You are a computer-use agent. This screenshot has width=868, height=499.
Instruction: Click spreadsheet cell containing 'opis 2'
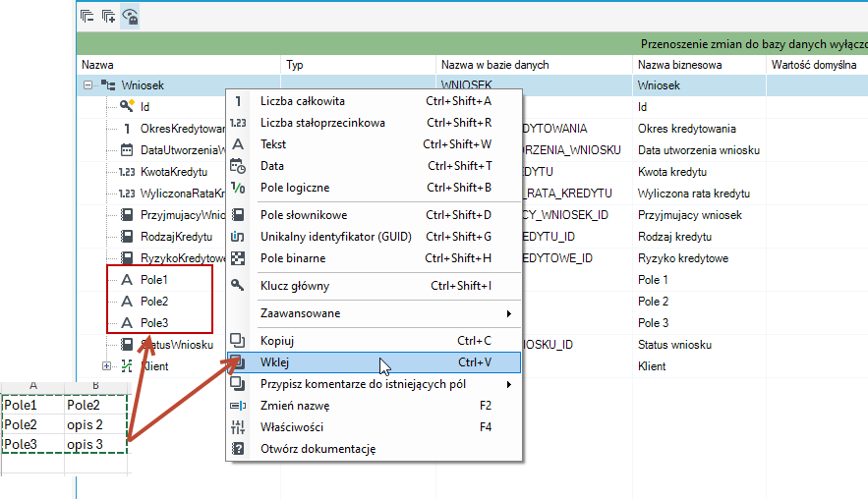click(x=95, y=425)
